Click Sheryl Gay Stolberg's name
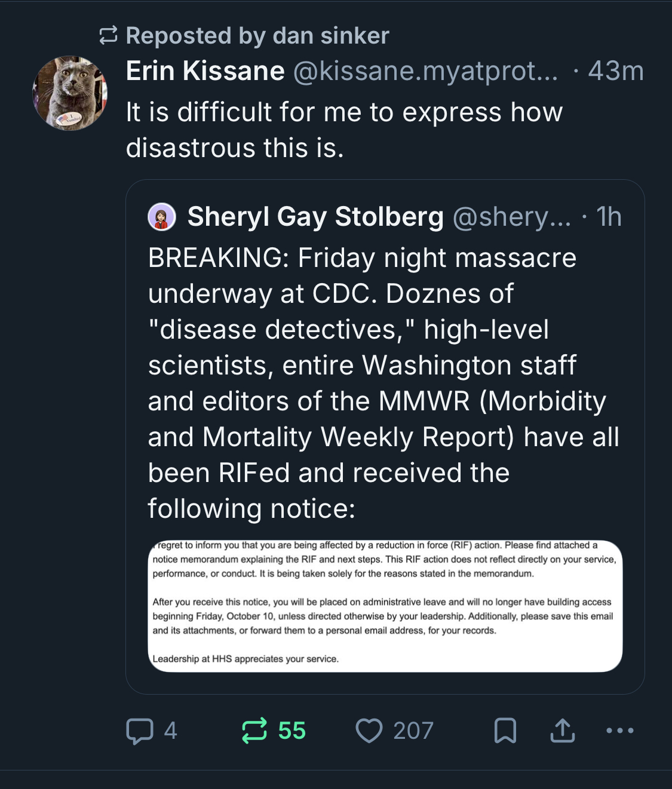The image size is (672, 789). pyautogui.click(x=315, y=217)
